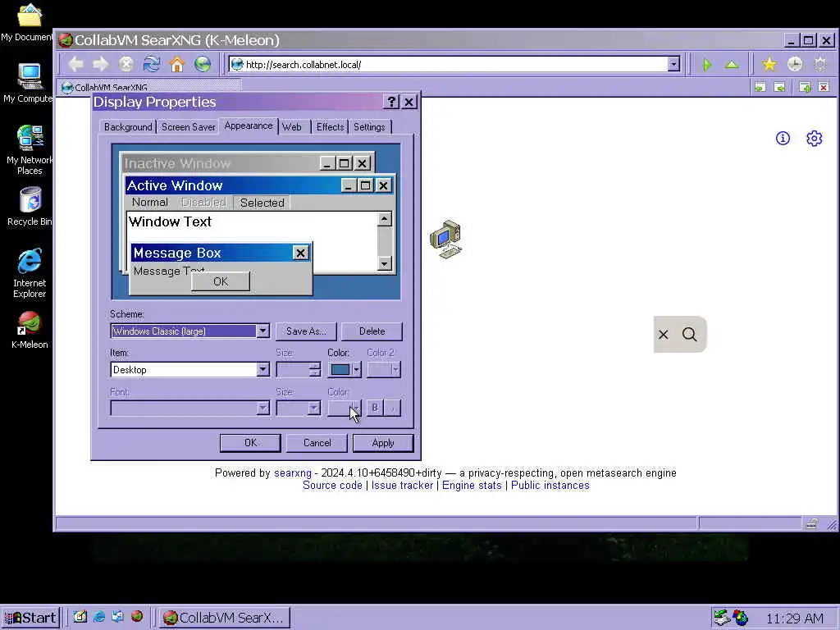
Task: Open the home page in K-Meleon
Action: tap(177, 64)
